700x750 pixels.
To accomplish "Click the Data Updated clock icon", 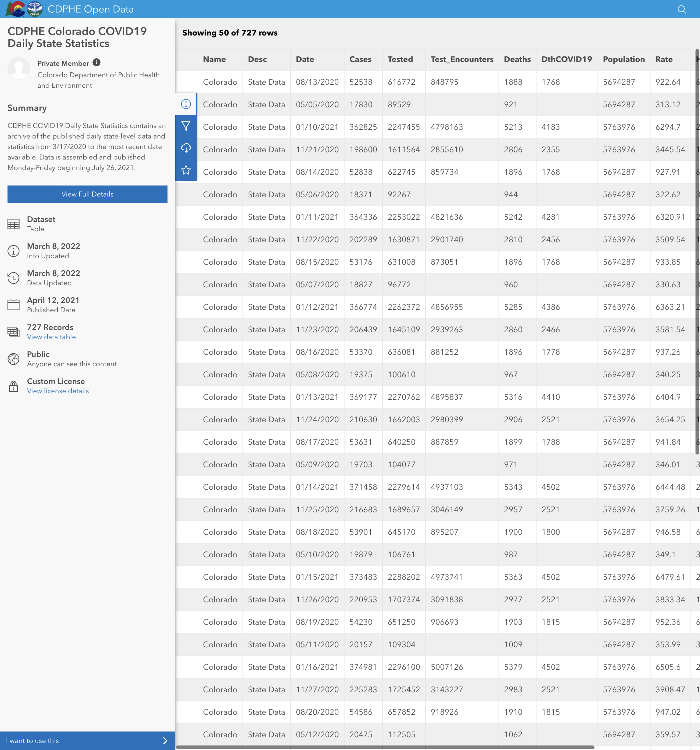I will (x=13, y=278).
